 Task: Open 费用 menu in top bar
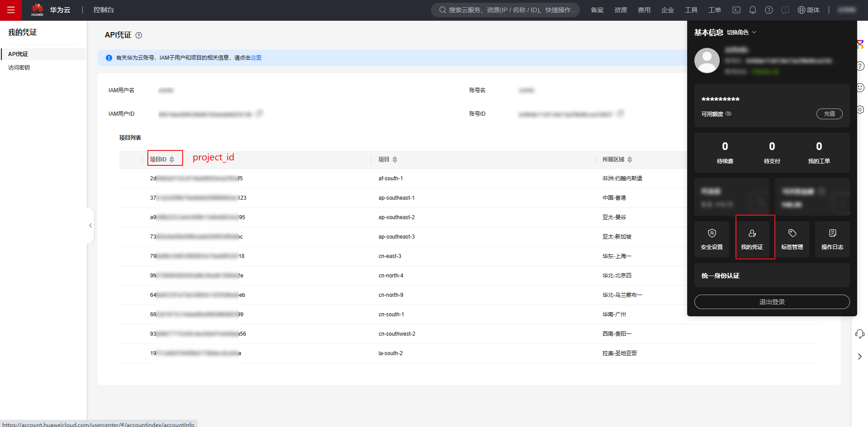(x=644, y=10)
